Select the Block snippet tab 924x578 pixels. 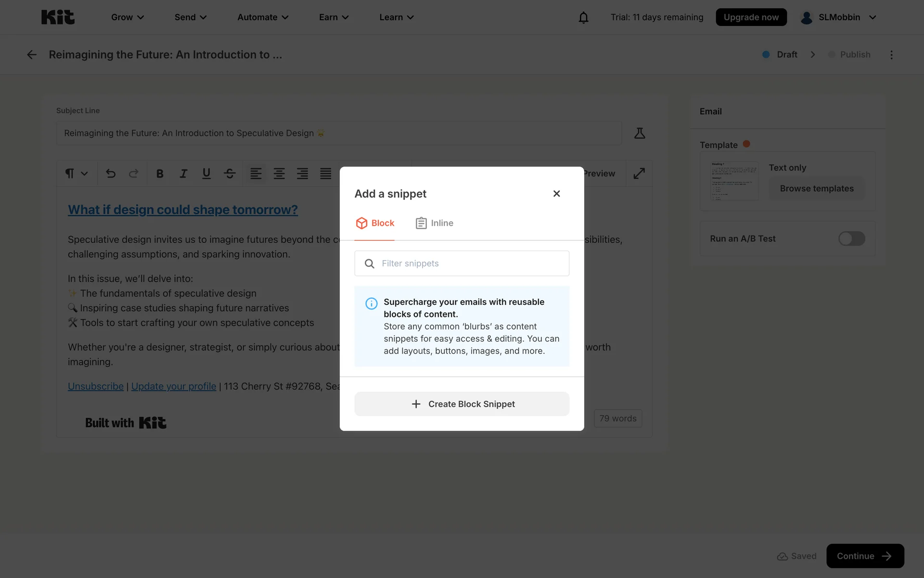[x=375, y=223]
